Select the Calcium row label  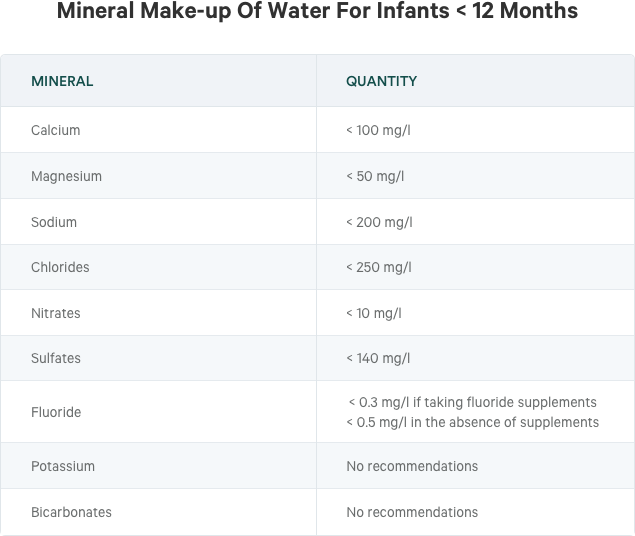pyautogui.click(x=56, y=130)
